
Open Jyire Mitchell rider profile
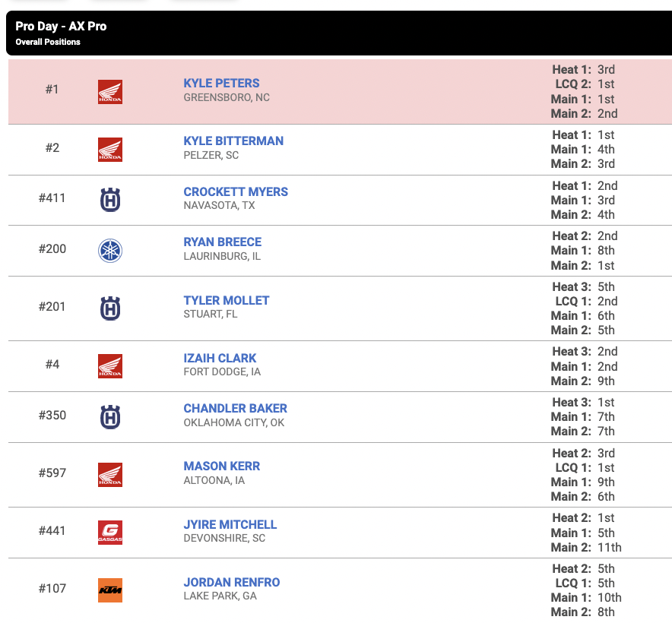(x=230, y=524)
